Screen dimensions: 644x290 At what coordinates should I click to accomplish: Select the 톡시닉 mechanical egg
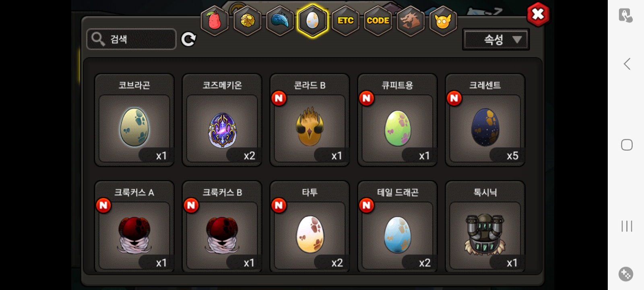point(485,227)
